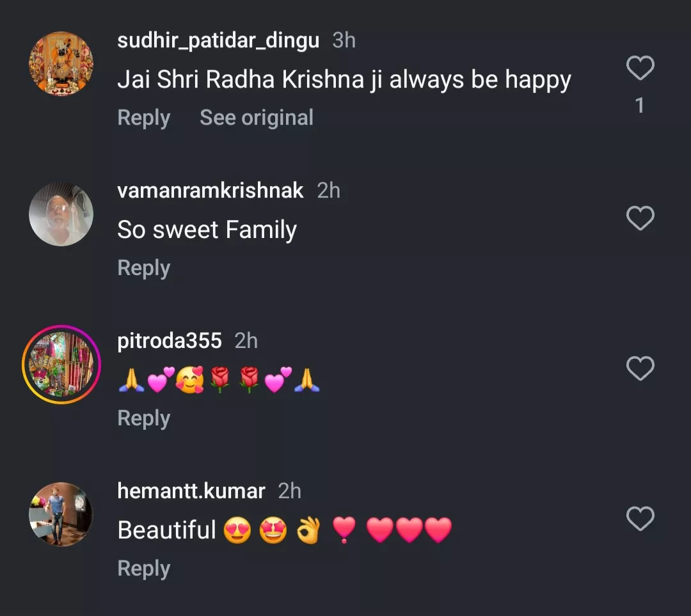691x616 pixels.
Task: Reply to sudhir_patidar_dingu's comment
Action: [x=143, y=118]
